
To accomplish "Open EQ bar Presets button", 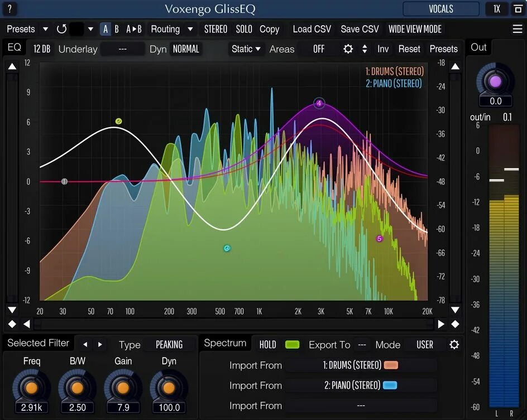I will 444,49.
